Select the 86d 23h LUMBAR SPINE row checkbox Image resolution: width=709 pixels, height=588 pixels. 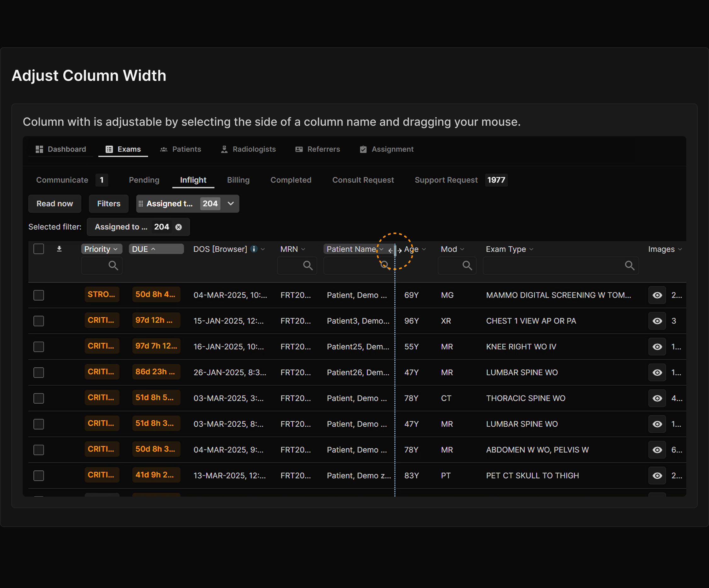click(x=39, y=373)
